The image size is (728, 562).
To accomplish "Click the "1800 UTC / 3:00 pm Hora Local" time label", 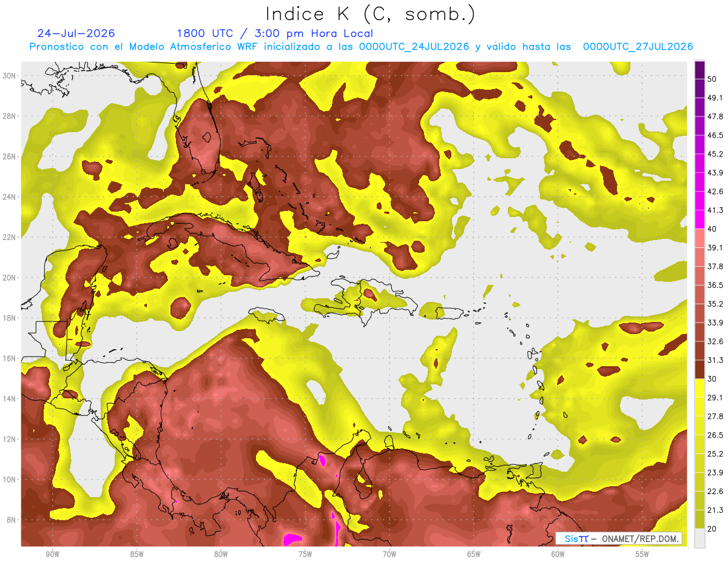I will [275, 33].
